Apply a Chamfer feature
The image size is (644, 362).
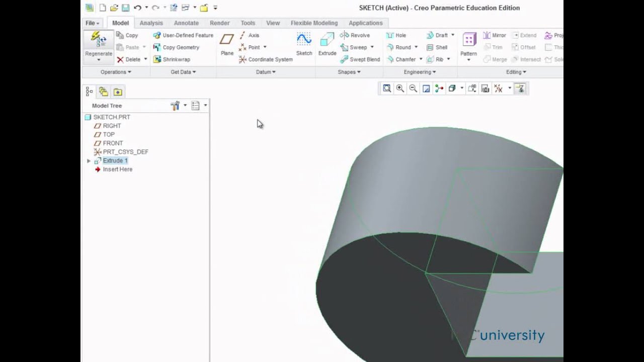pyautogui.click(x=400, y=59)
